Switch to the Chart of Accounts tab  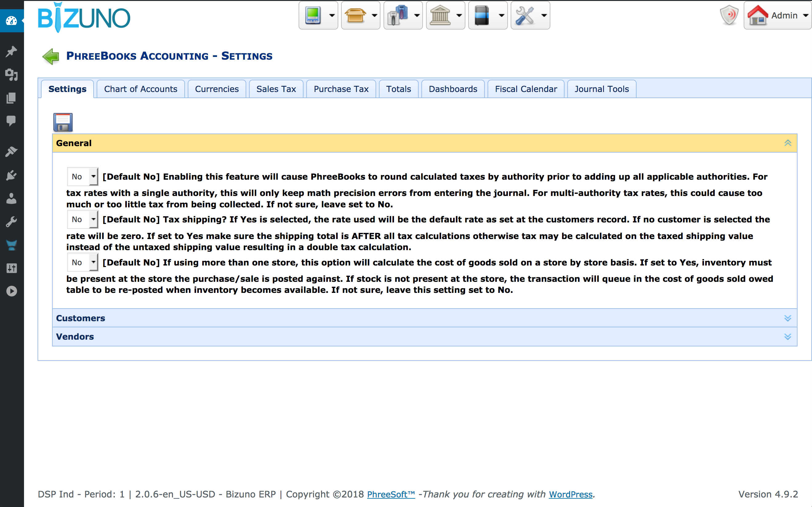(x=141, y=89)
